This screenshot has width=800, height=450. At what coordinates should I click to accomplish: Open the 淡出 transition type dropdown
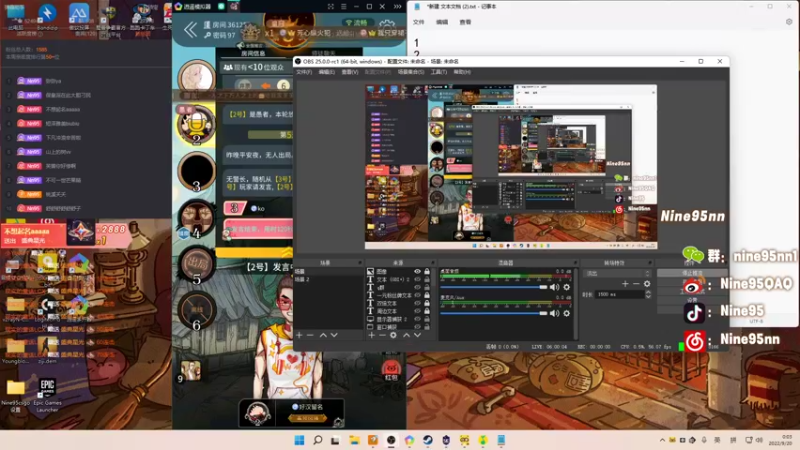[617, 273]
